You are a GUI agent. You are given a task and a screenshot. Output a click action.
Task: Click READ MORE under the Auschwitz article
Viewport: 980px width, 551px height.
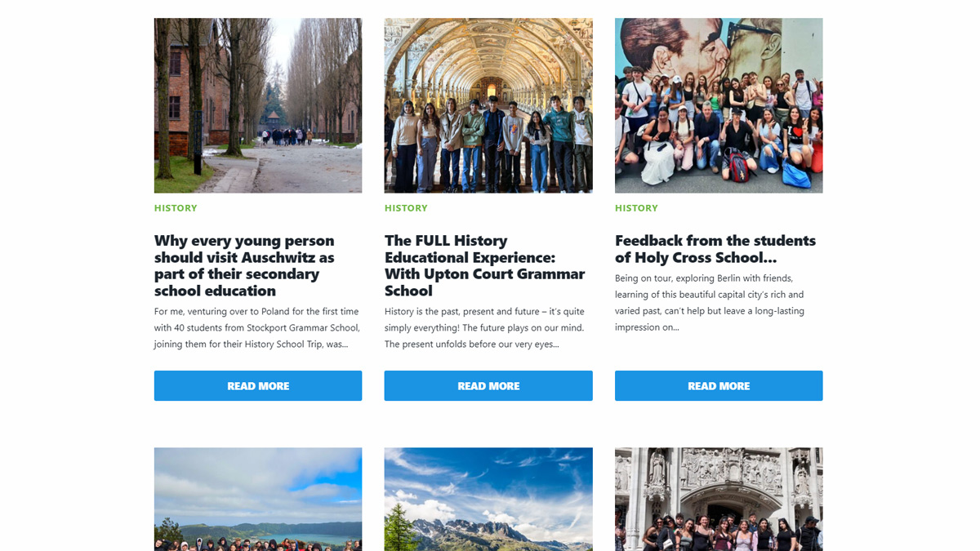coord(258,385)
